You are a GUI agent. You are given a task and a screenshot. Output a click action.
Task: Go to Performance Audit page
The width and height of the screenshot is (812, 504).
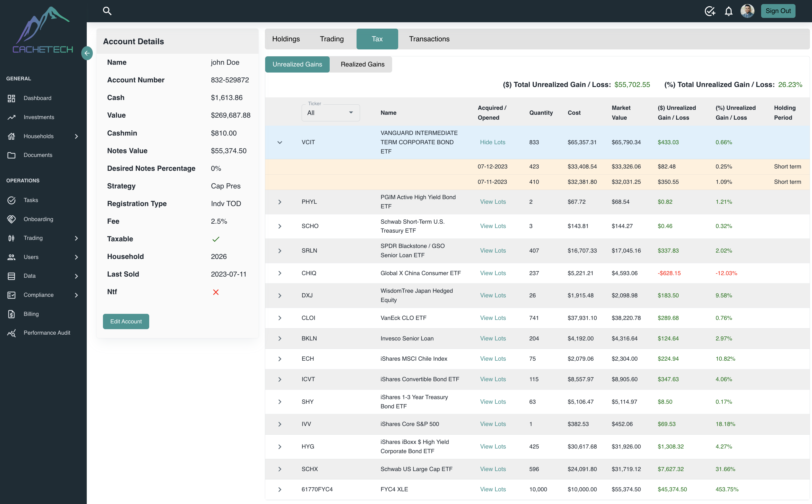[x=47, y=333]
